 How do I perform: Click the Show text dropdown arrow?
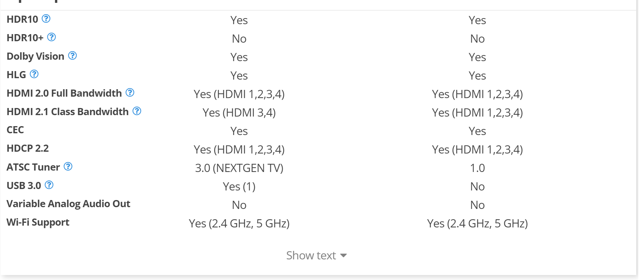click(x=343, y=256)
